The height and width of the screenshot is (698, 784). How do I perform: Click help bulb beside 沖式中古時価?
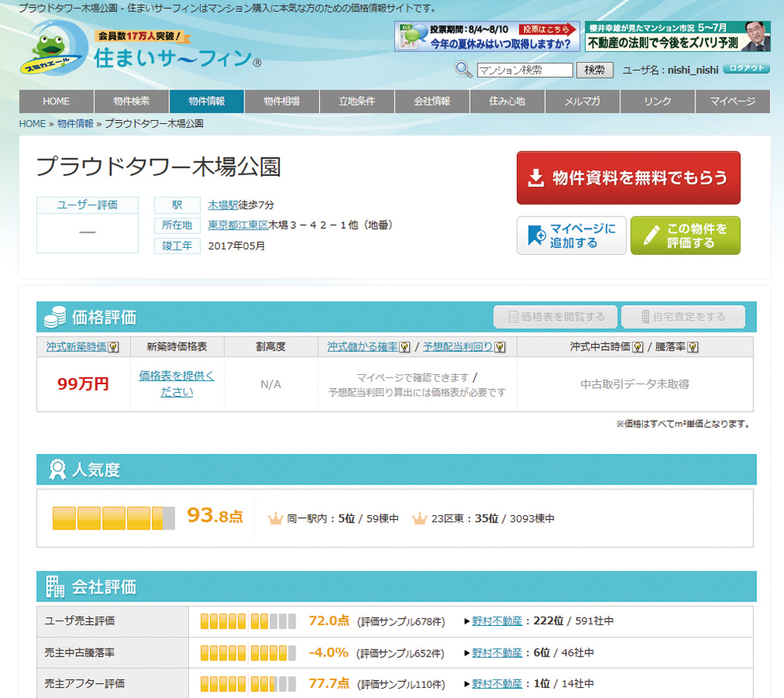click(637, 347)
